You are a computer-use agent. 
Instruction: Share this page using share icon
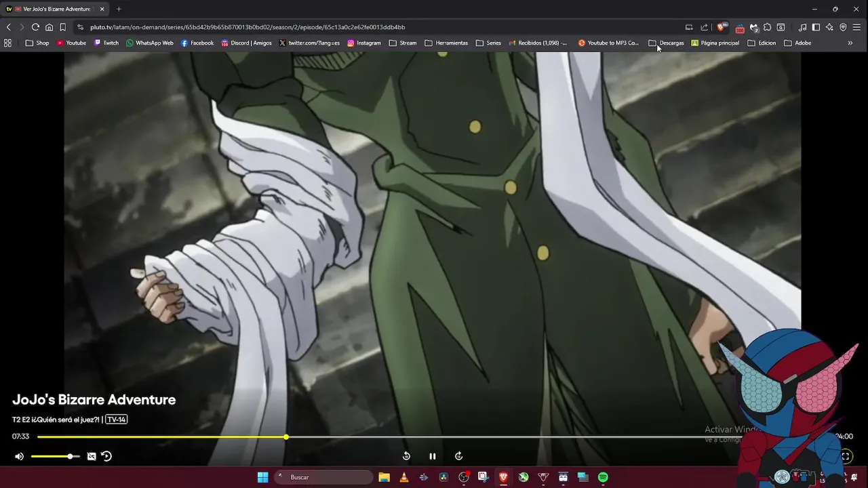pos(704,27)
